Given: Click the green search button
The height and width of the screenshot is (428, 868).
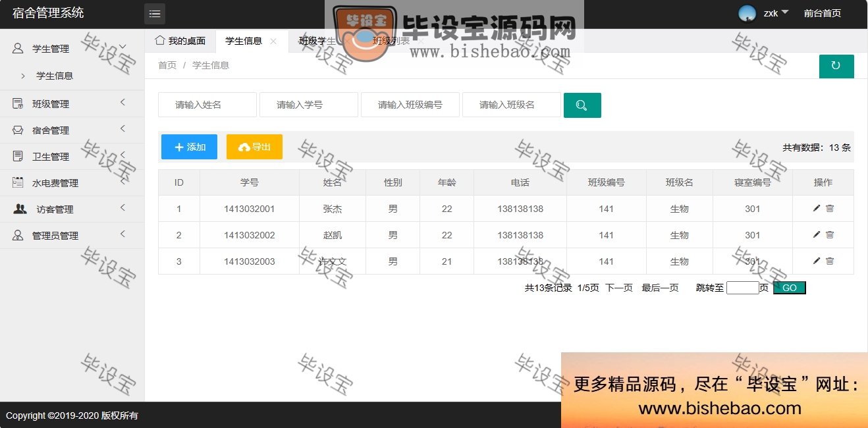Looking at the screenshot, I should pyautogui.click(x=582, y=105).
